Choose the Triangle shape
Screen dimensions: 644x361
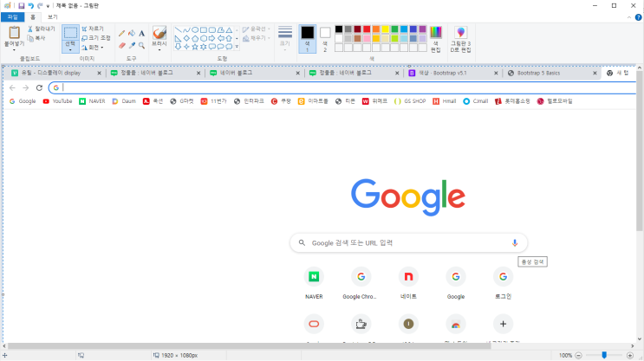pos(229,30)
